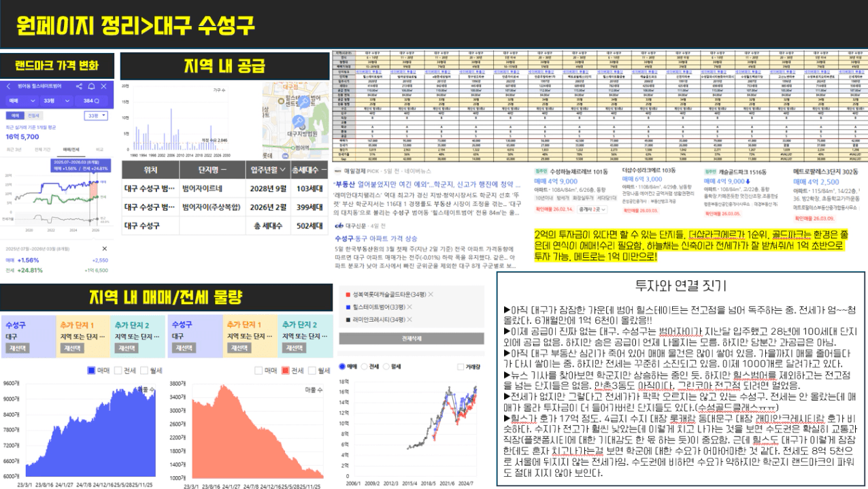This screenshot has height=489, width=868.
Task: Open the 캐슬골드파크 1516동 listing
Action: click(744, 171)
